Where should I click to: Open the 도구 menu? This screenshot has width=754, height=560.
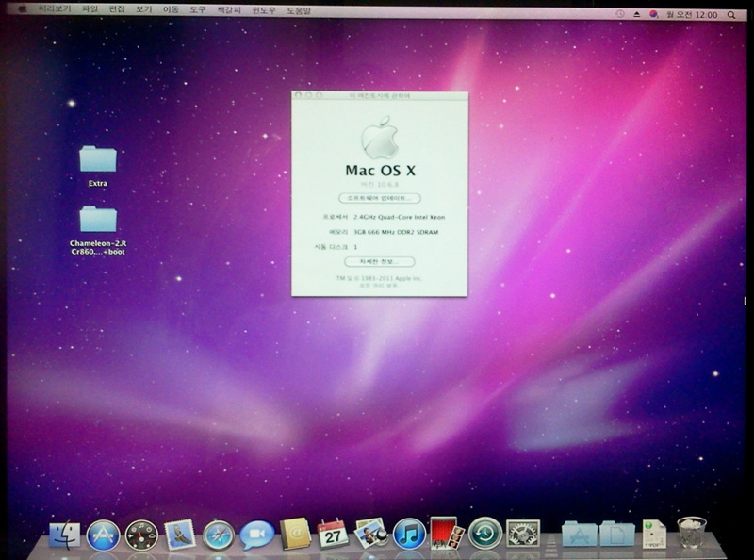click(x=198, y=9)
